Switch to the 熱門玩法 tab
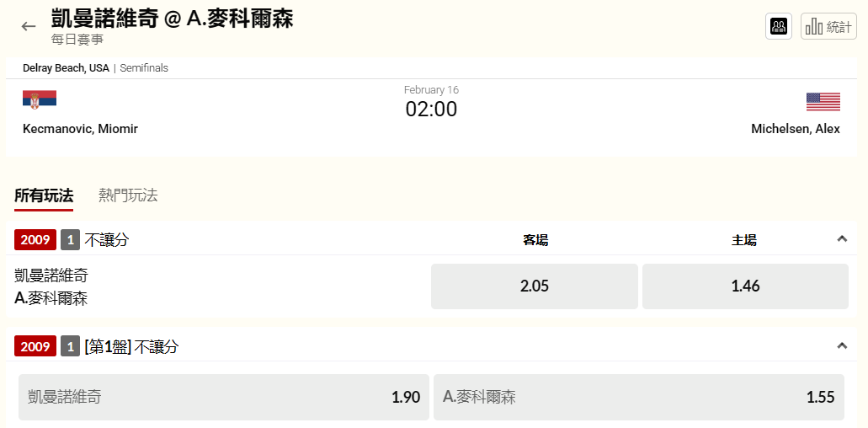 click(128, 195)
